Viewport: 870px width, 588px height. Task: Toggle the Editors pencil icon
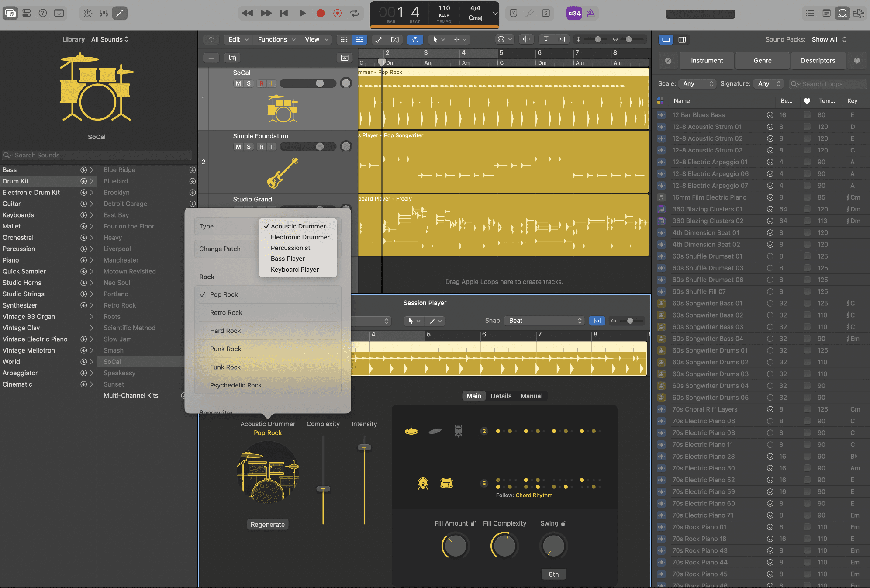point(120,13)
